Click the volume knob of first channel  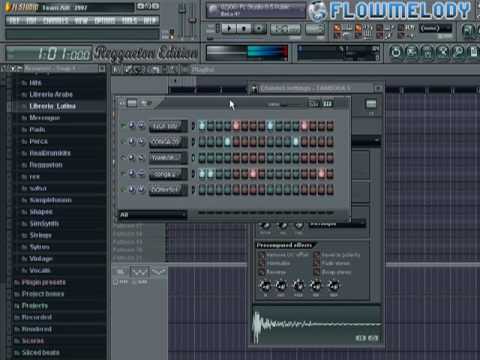141,125
